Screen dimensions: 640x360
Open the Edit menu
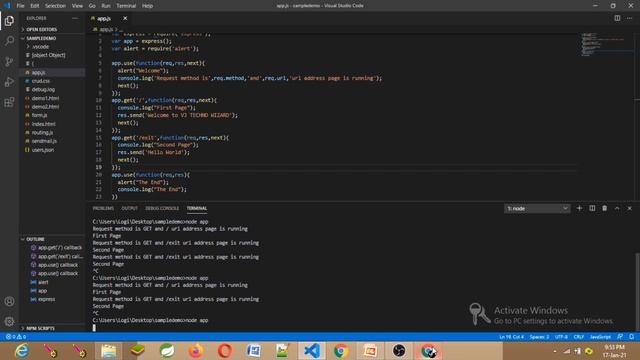click(35, 6)
